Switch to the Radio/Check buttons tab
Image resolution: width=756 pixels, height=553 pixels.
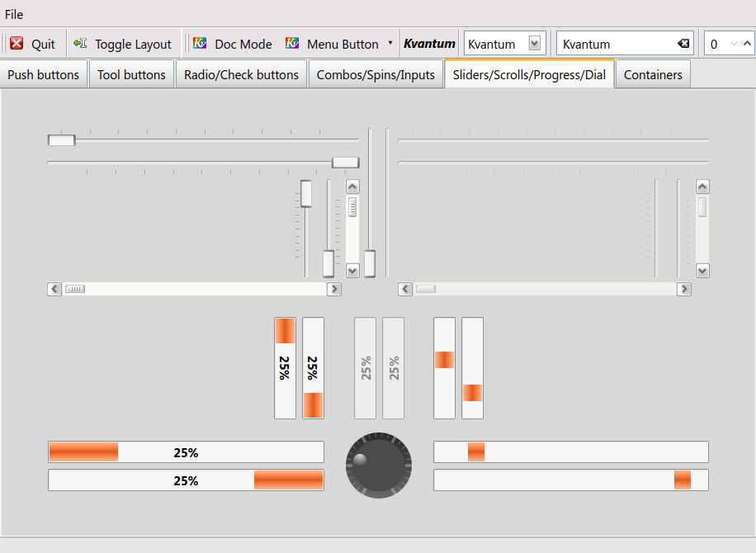click(241, 75)
